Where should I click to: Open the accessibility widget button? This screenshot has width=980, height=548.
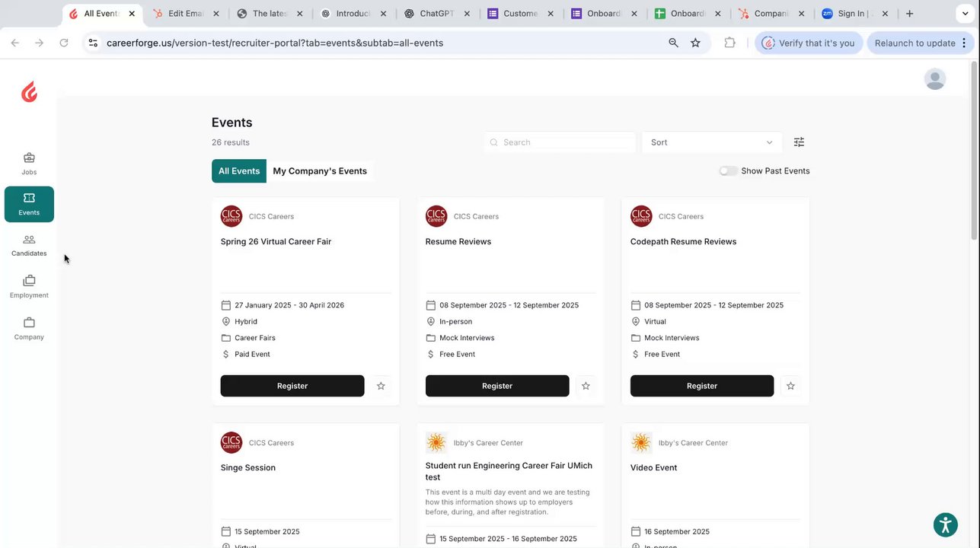[945, 524]
